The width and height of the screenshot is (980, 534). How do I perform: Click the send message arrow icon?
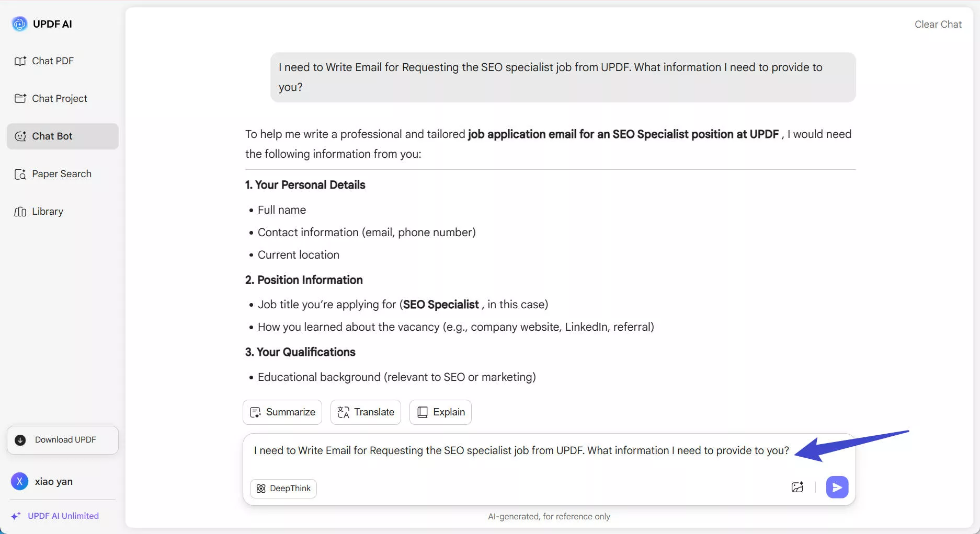pos(837,487)
